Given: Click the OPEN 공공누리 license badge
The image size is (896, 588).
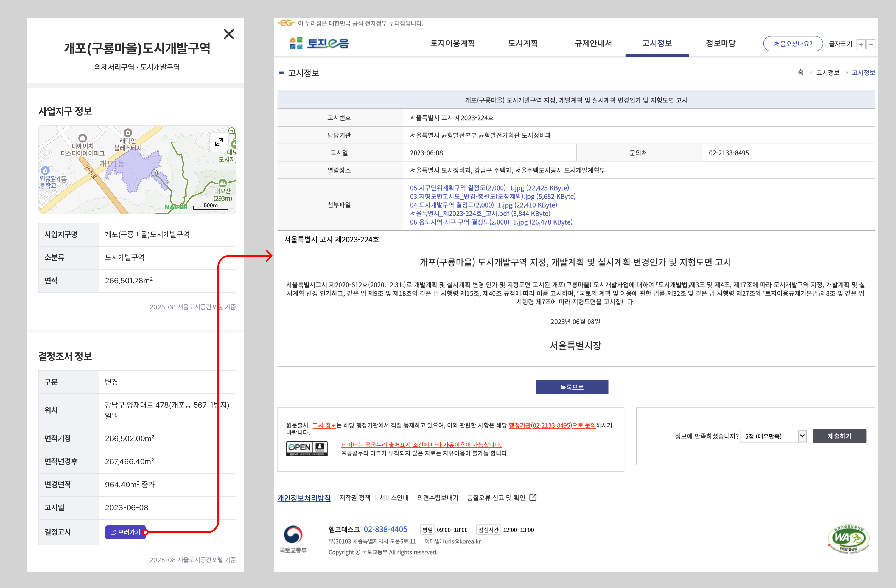Looking at the screenshot, I should pyautogui.click(x=307, y=448).
